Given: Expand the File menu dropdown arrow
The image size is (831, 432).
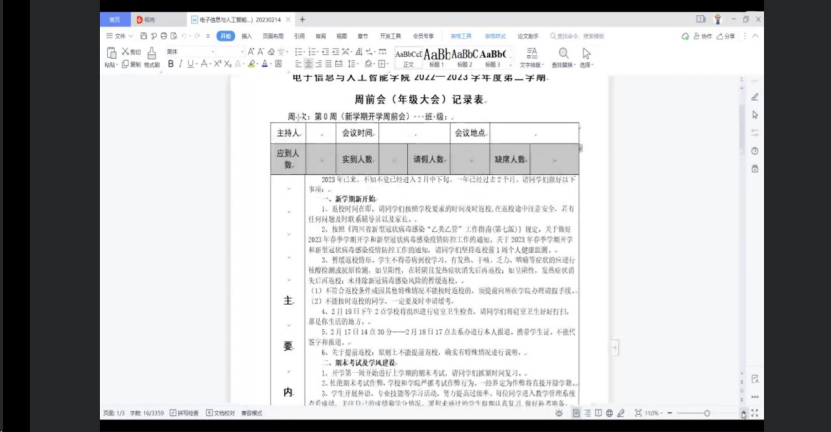Looking at the screenshot, I should 131,36.
